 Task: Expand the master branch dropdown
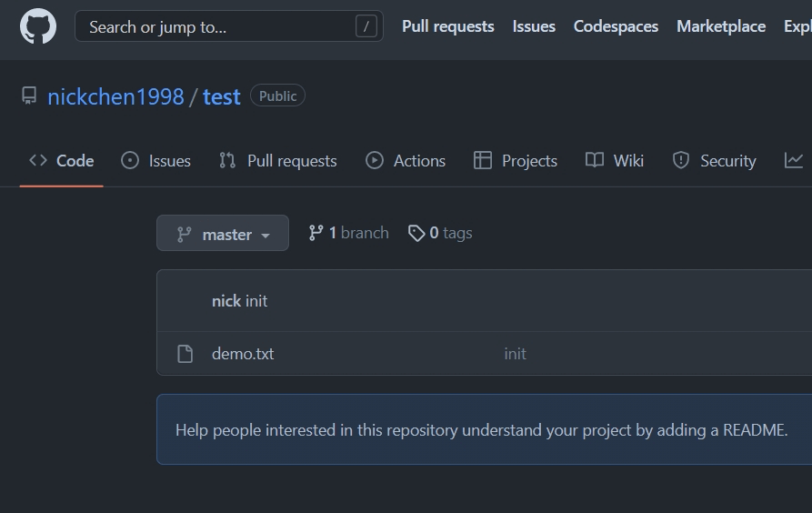(x=223, y=234)
